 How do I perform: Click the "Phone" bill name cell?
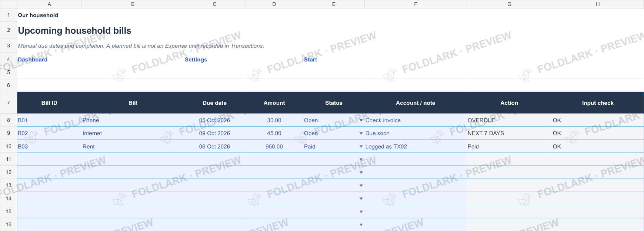click(133, 120)
